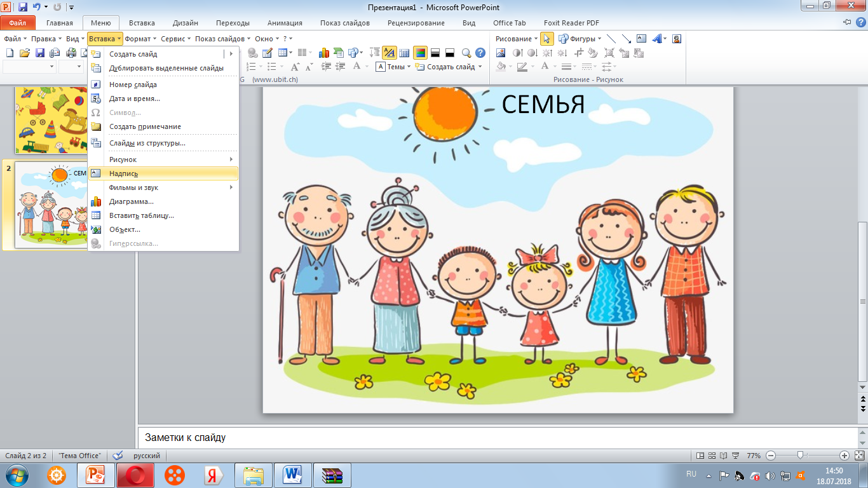The height and width of the screenshot is (488, 868).
Task: Click the slide sorter view icon
Action: click(x=712, y=456)
